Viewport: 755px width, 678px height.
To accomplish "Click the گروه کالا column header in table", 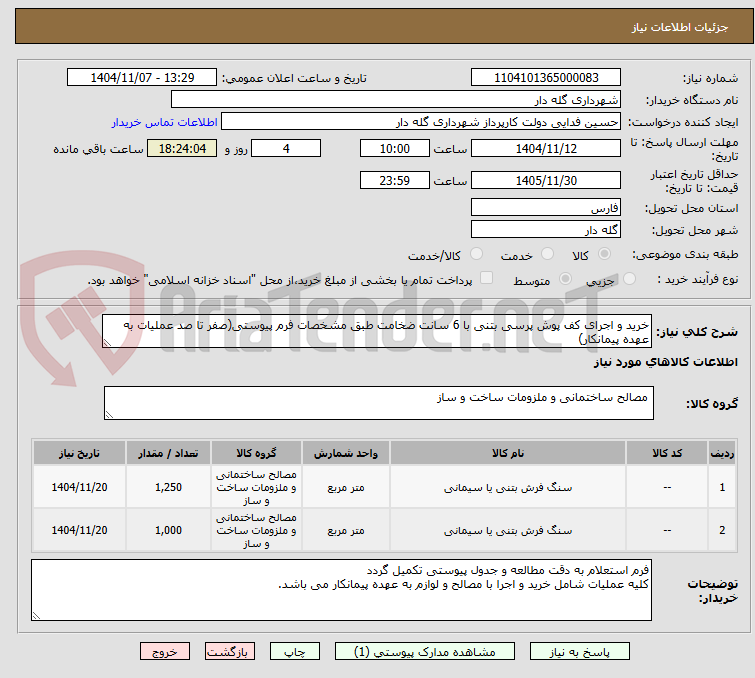I will pyautogui.click(x=256, y=453).
